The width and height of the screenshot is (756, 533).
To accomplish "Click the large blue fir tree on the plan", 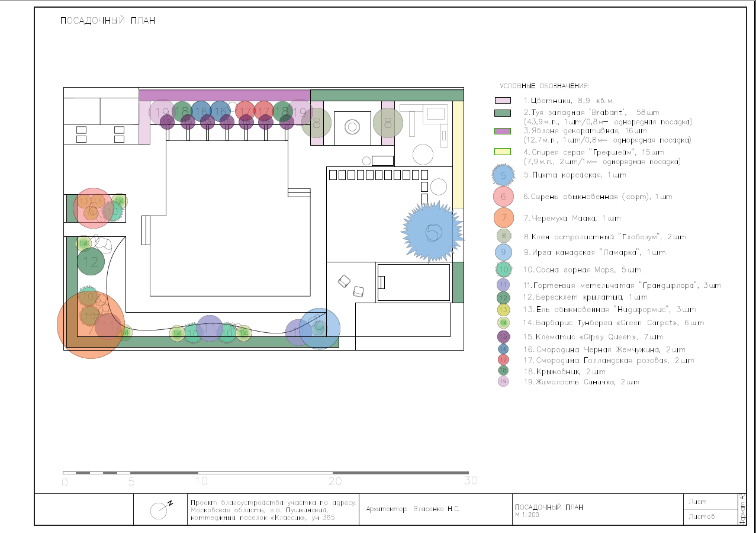I will tap(433, 232).
